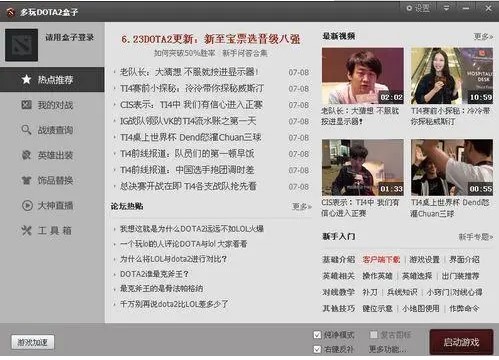Open 操作英雄 beginner link

pyautogui.click(x=377, y=276)
